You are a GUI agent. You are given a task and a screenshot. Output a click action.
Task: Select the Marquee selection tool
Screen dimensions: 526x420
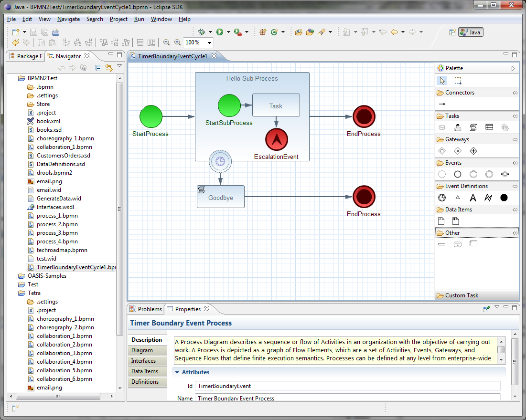[458, 81]
